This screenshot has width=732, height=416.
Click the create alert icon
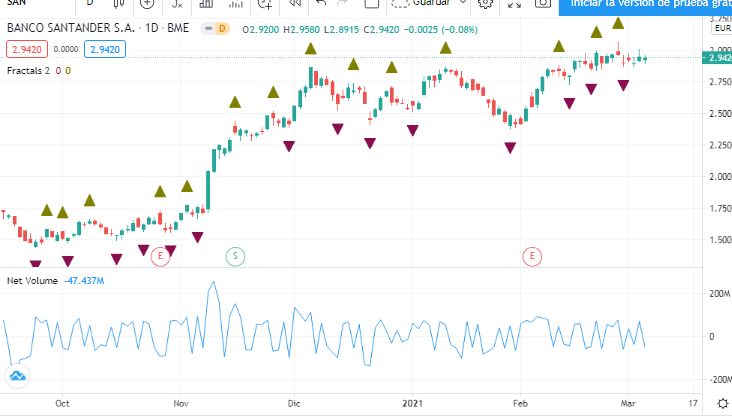coord(265,4)
